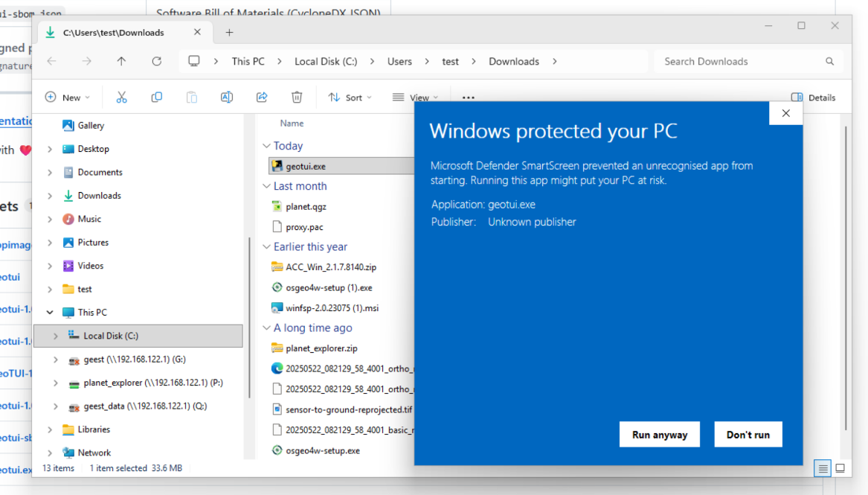
Task: Select planet_explorer (P:) network drive
Action: tap(153, 383)
